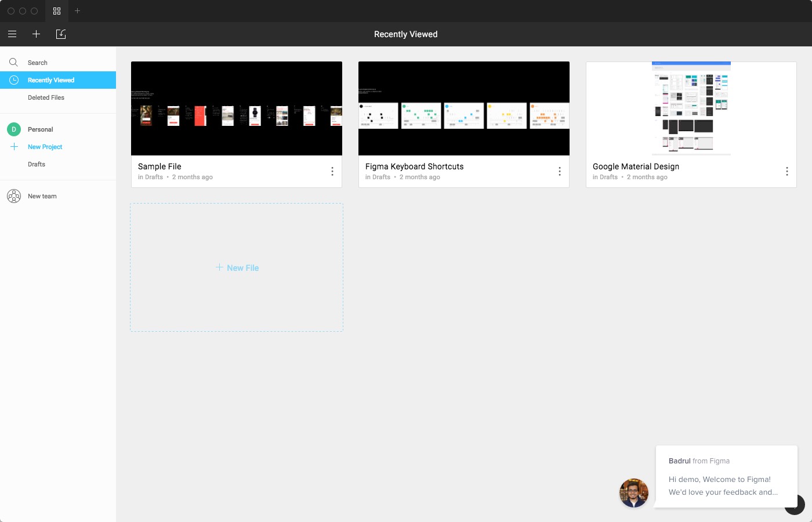The height and width of the screenshot is (522, 812).
Task: Click the green Personal avatar icon
Action: (14, 129)
